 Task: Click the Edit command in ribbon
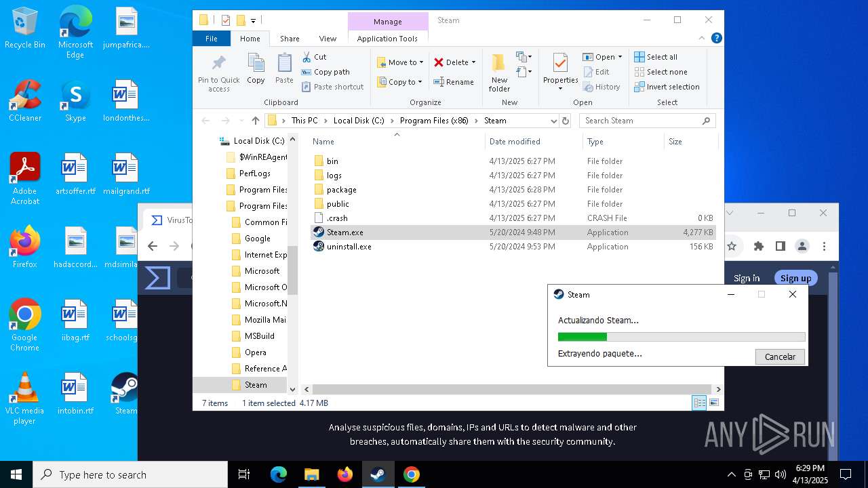(x=596, y=72)
